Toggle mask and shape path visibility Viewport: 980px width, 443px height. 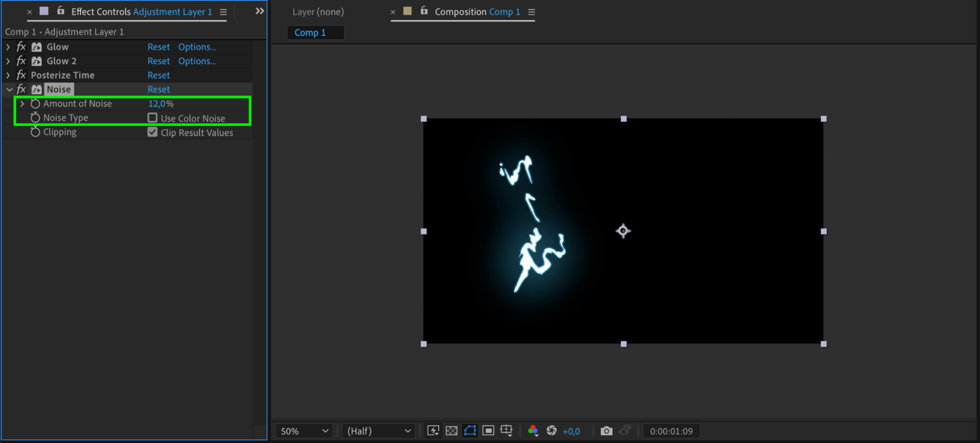pos(470,431)
